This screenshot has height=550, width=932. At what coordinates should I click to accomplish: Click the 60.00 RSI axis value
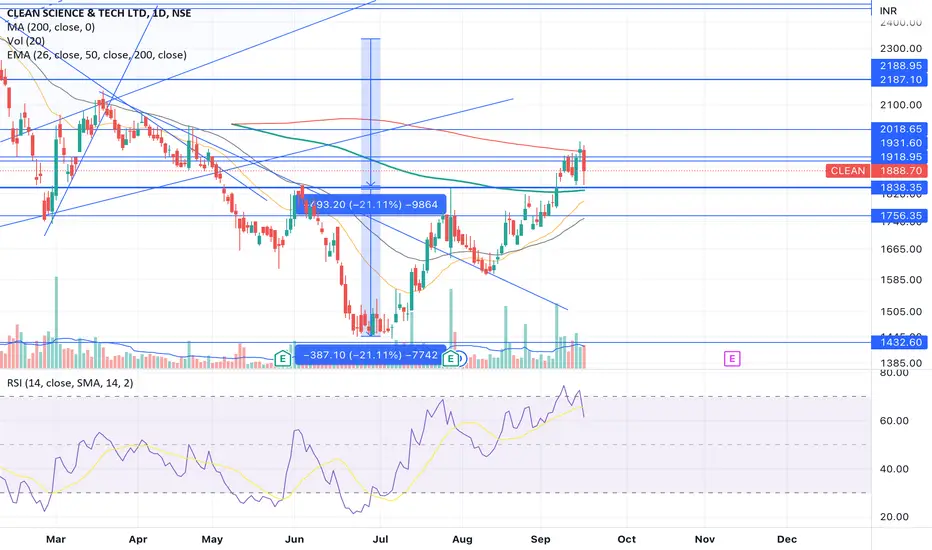click(x=894, y=420)
